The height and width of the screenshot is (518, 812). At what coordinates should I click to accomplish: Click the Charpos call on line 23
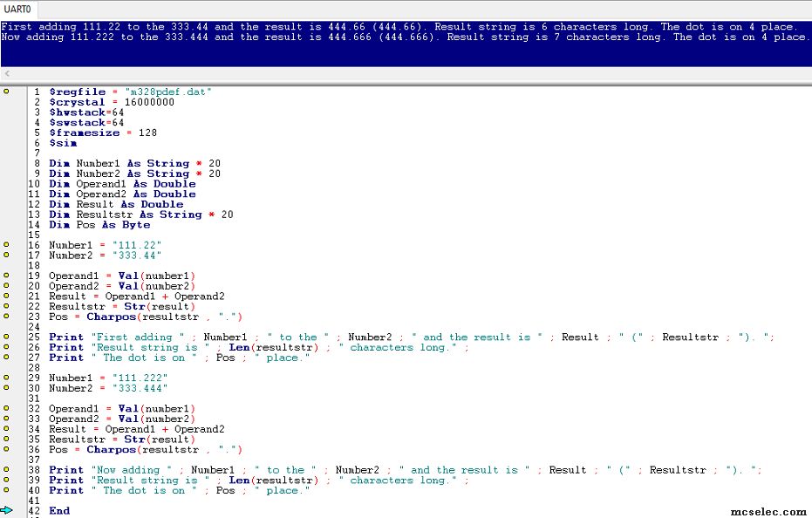(x=164, y=317)
